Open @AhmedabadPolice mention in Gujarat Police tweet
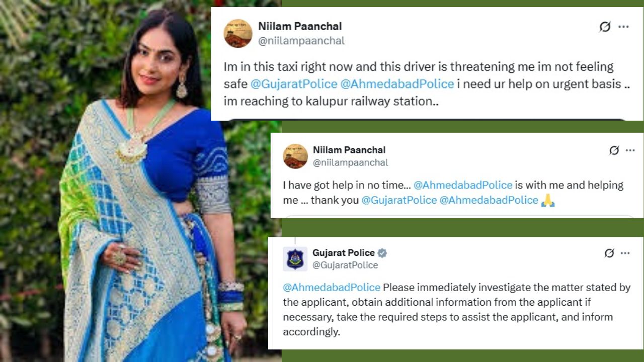Screen dimensions: 644x362 pyautogui.click(x=332, y=288)
